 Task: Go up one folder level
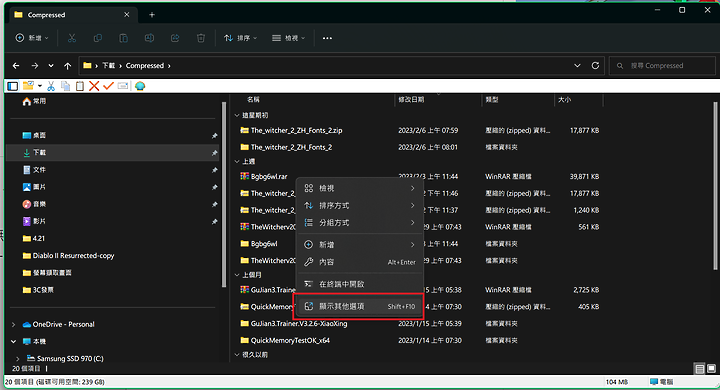coord(68,66)
